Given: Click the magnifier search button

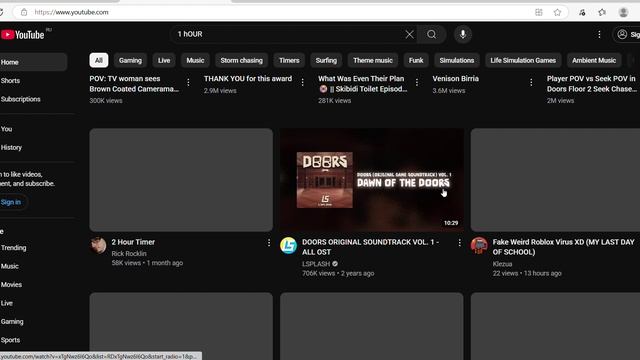Looking at the screenshot, I should (x=431, y=35).
